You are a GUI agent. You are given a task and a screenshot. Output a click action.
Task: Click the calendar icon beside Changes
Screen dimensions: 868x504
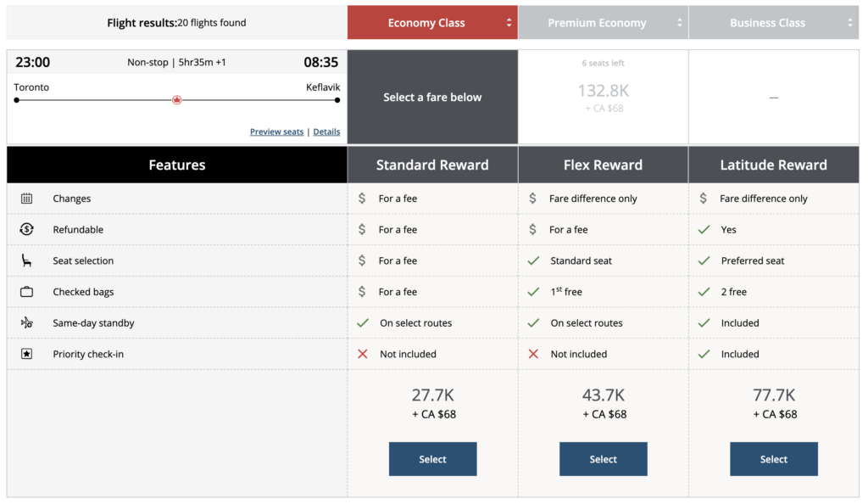[27, 199]
